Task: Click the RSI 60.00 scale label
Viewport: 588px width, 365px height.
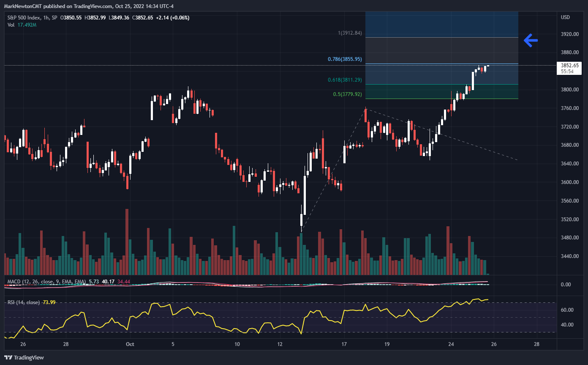Action: [566, 310]
